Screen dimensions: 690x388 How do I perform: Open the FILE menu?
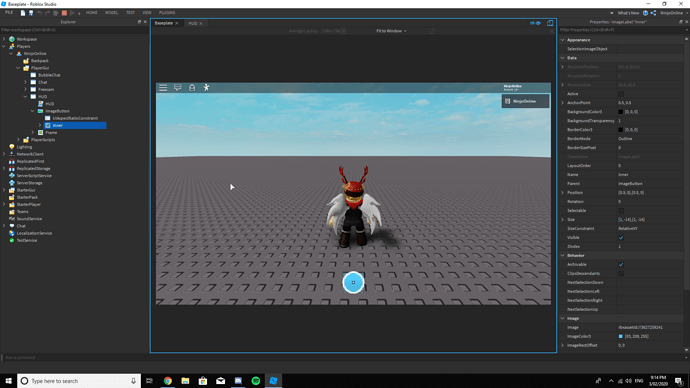click(9, 13)
